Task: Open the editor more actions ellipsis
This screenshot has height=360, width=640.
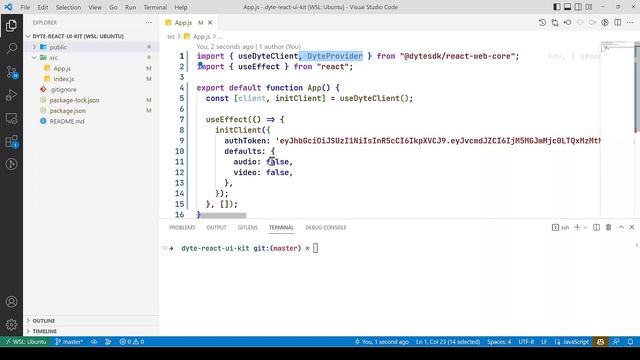Action: point(630,23)
